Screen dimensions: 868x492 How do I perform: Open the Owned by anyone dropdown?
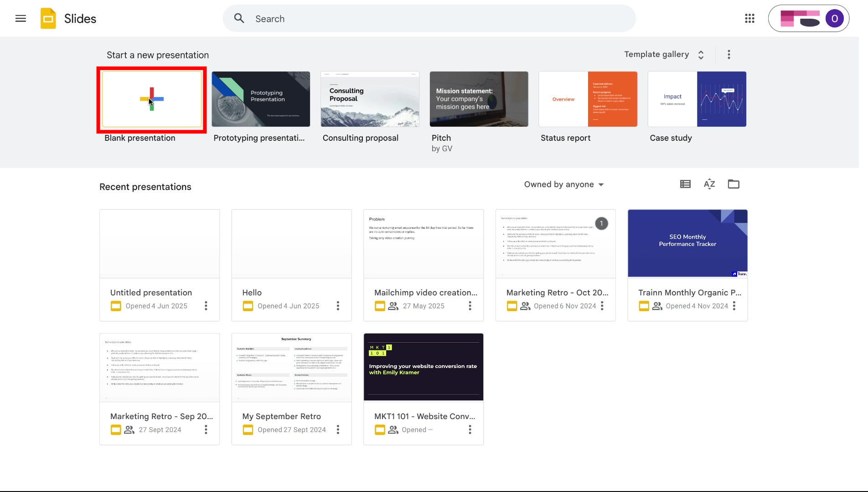click(x=564, y=184)
